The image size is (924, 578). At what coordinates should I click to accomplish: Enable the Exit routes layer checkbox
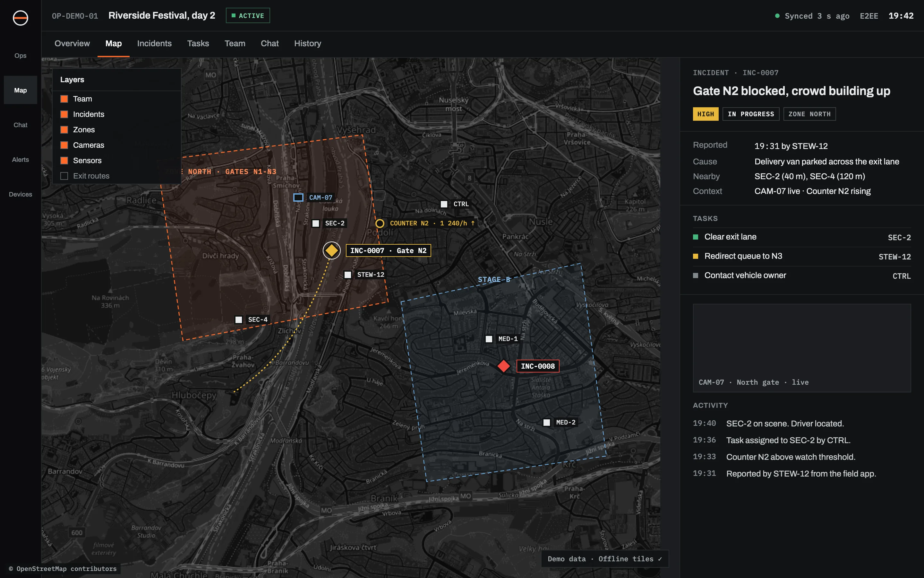(x=64, y=176)
